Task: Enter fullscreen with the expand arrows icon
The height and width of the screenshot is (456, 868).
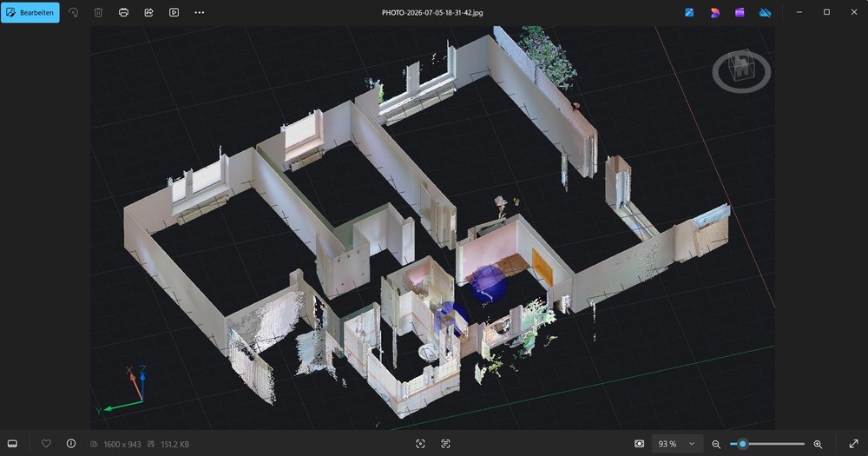Action: [853, 444]
